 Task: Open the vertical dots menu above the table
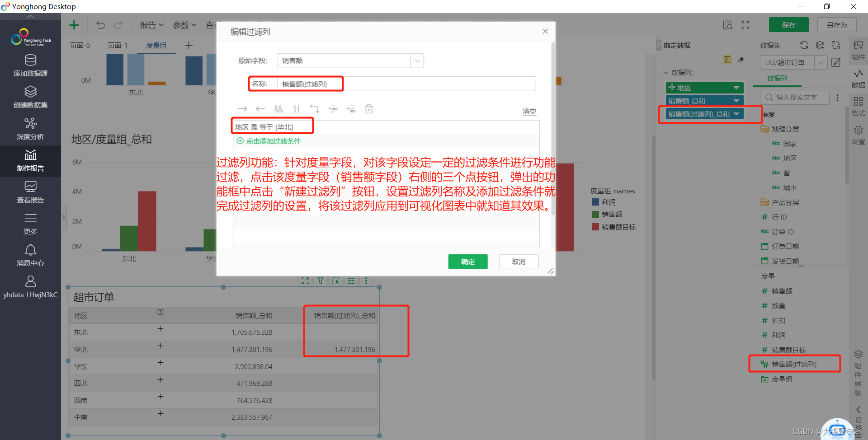[x=366, y=281]
